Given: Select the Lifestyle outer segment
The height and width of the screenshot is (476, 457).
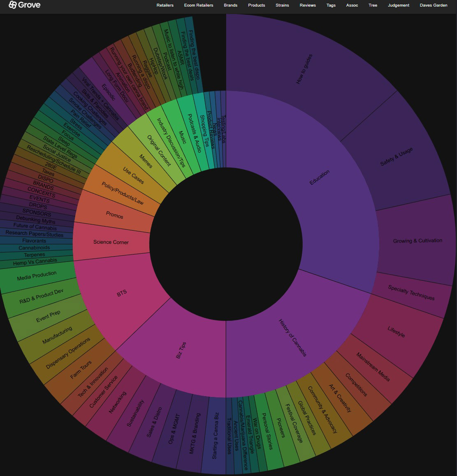Looking at the screenshot, I should point(396,331).
